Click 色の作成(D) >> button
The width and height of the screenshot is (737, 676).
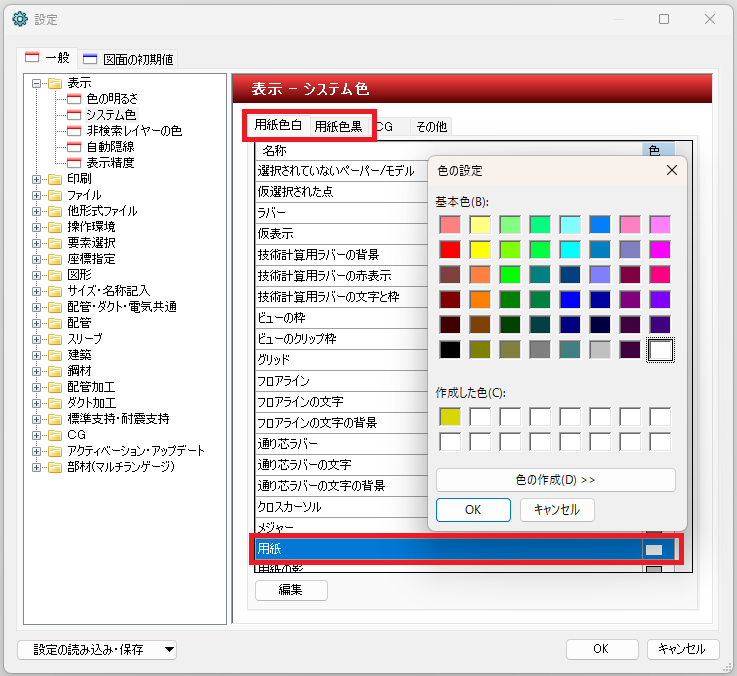click(x=555, y=480)
